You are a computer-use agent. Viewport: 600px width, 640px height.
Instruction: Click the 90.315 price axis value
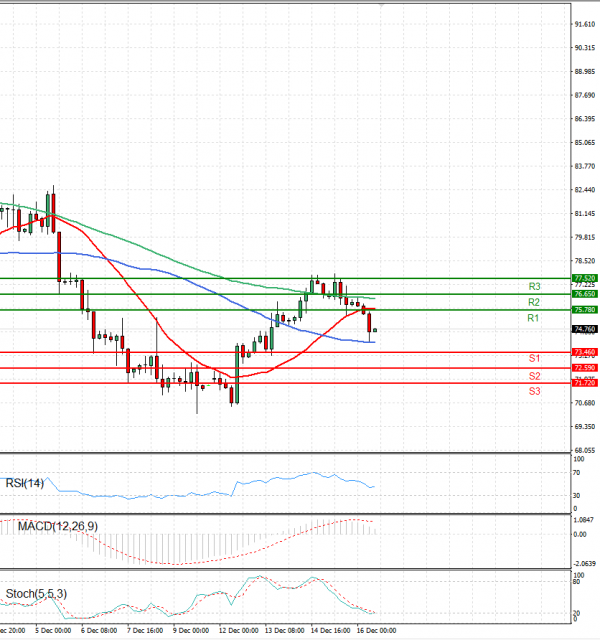(x=585, y=48)
